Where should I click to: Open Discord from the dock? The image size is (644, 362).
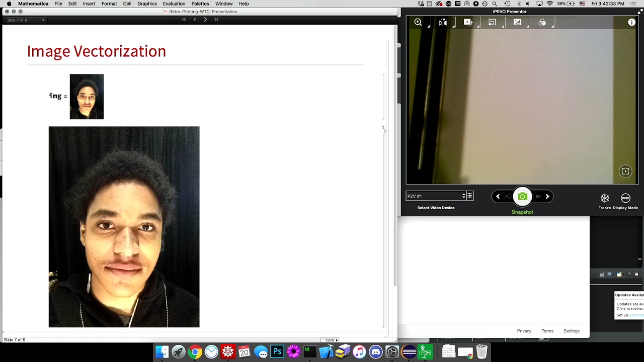tap(376, 351)
